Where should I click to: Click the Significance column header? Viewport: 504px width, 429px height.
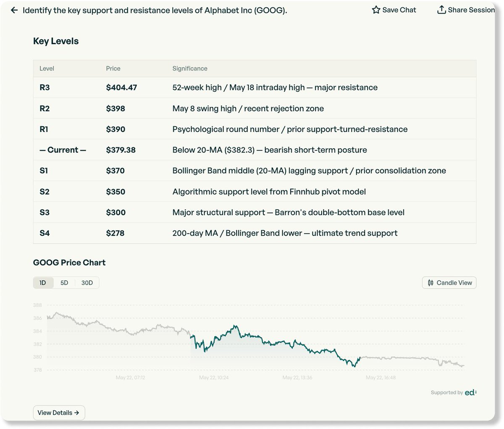tap(190, 68)
